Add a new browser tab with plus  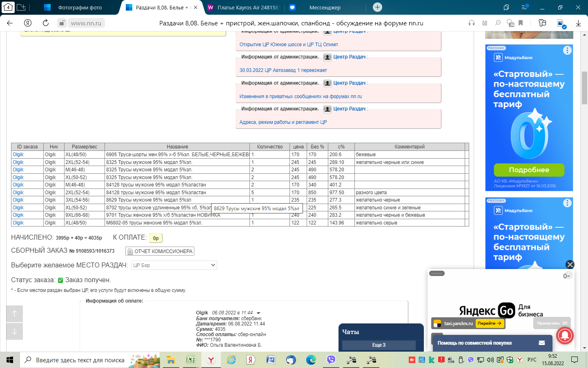click(x=377, y=7)
